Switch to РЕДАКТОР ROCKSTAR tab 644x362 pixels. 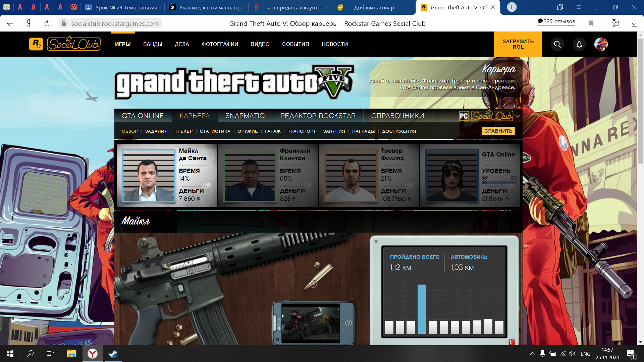pos(318,116)
